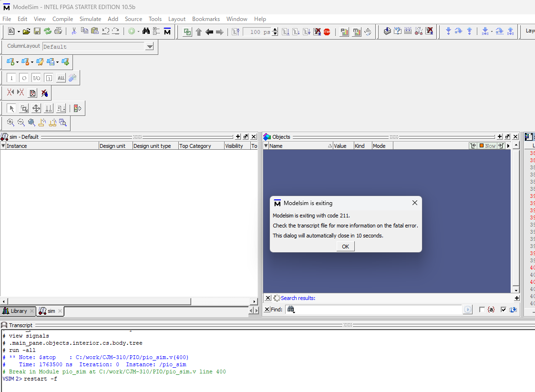Toggle the Zoom Mode box icon
The width and height of the screenshot is (535, 392).
click(x=24, y=108)
